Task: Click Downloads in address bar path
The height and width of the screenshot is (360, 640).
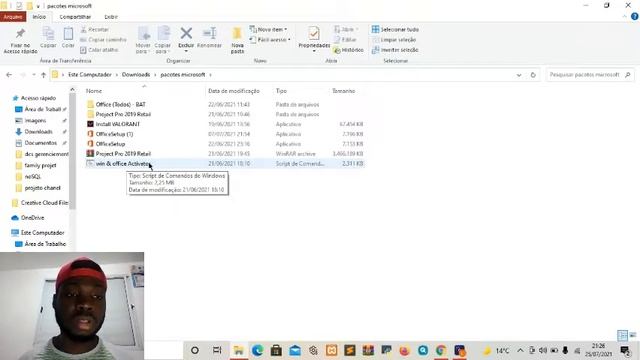Action: click(136, 75)
